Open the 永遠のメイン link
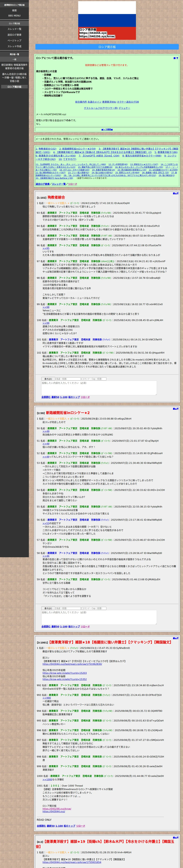Screen dimensions: 183x868 click(x=94, y=102)
